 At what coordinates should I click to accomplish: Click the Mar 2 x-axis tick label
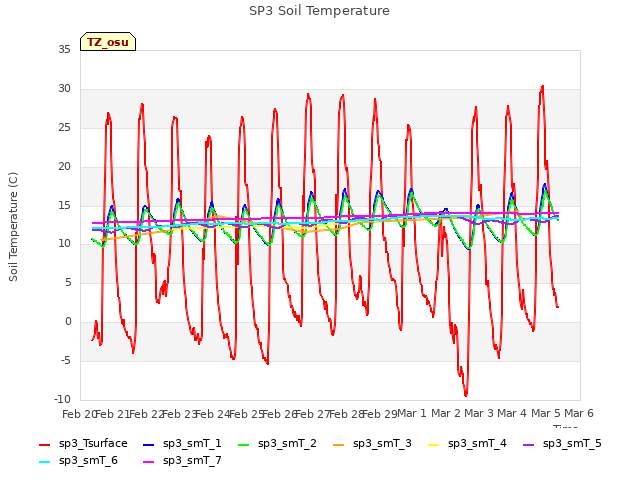pos(445,413)
